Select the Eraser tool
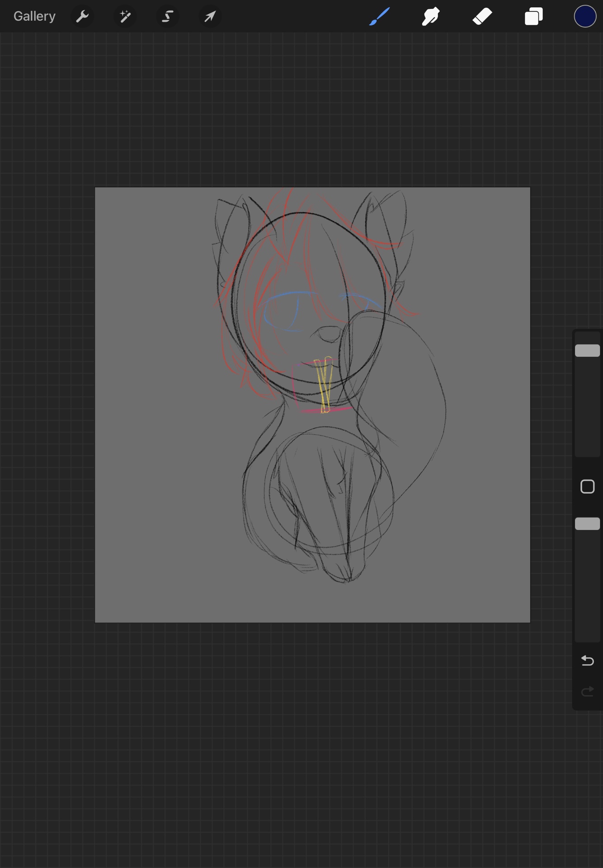 tap(482, 17)
